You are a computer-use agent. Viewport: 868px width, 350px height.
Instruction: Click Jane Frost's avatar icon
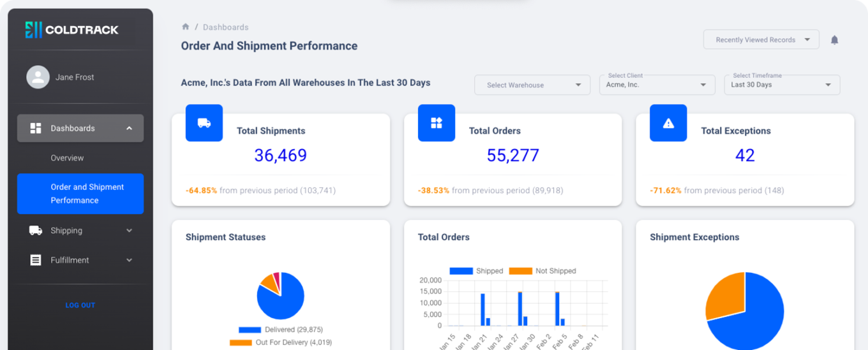[38, 77]
